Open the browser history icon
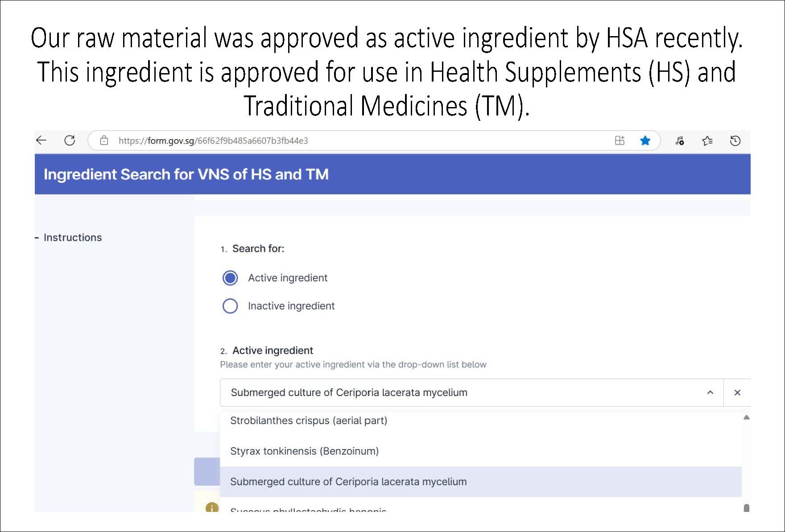Viewport: 785px width, 532px height. (735, 141)
